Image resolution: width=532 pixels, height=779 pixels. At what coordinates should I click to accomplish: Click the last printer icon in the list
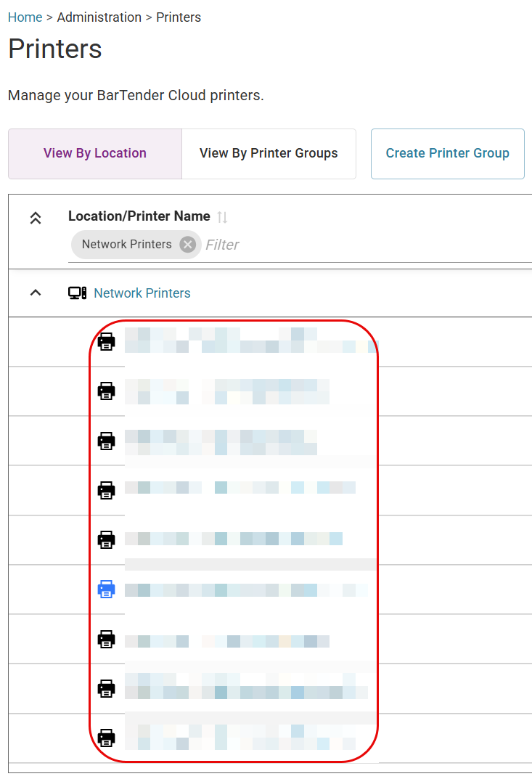pyautogui.click(x=107, y=738)
